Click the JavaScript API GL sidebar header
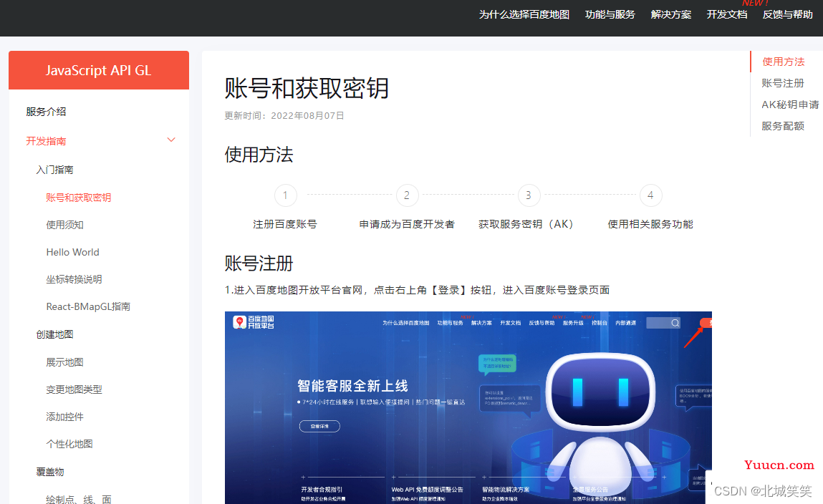The height and width of the screenshot is (504, 823). (x=99, y=70)
